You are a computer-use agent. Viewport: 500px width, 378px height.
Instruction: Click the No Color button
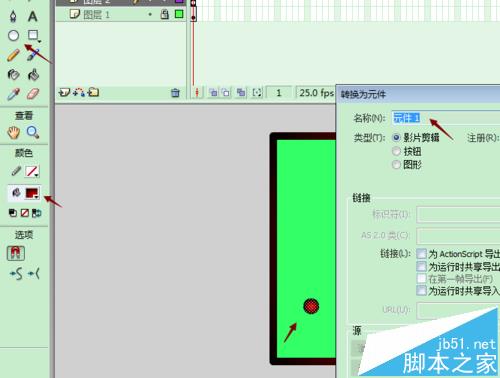(x=25, y=213)
